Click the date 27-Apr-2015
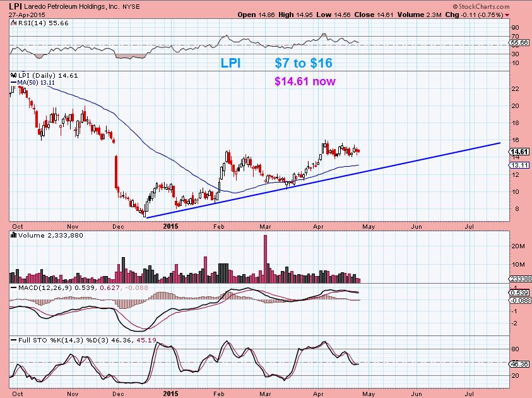Image resolution: width=532 pixels, height=398 pixels. [27, 15]
